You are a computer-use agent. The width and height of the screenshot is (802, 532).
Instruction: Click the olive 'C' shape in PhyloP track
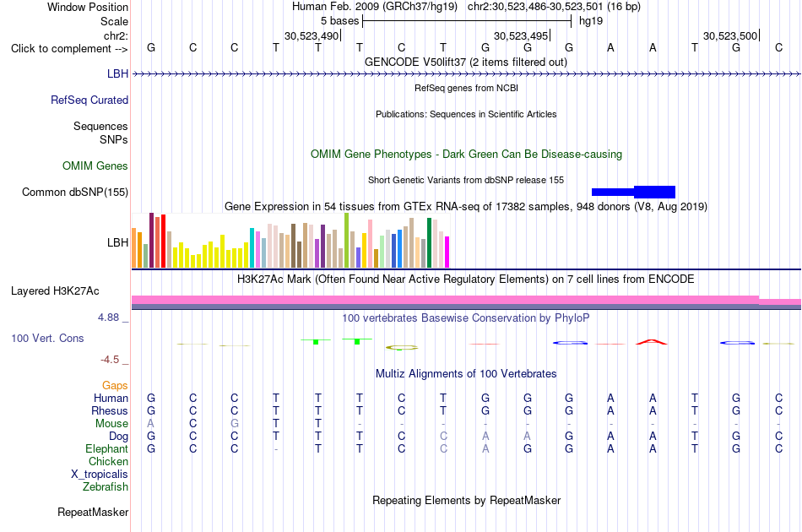tap(402, 347)
